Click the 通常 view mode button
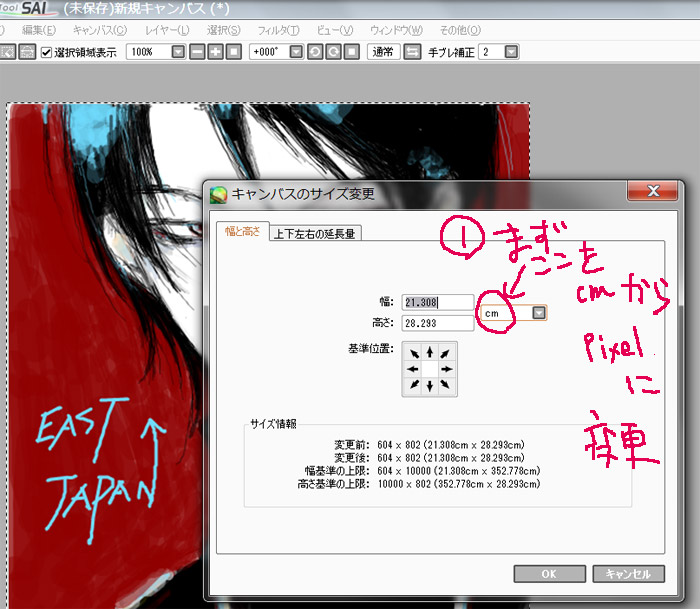The width and height of the screenshot is (700, 609). pyautogui.click(x=383, y=52)
